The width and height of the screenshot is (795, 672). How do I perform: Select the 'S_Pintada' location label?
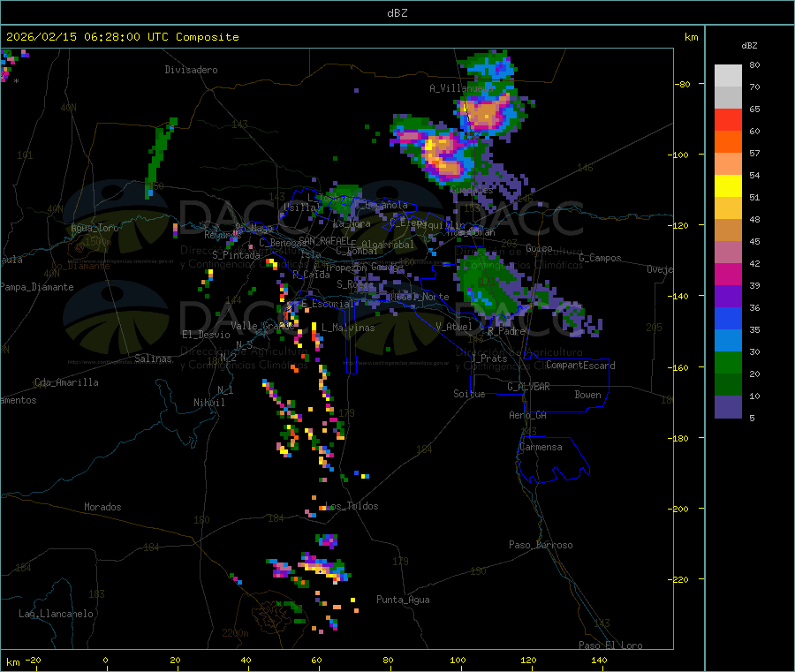(236, 255)
